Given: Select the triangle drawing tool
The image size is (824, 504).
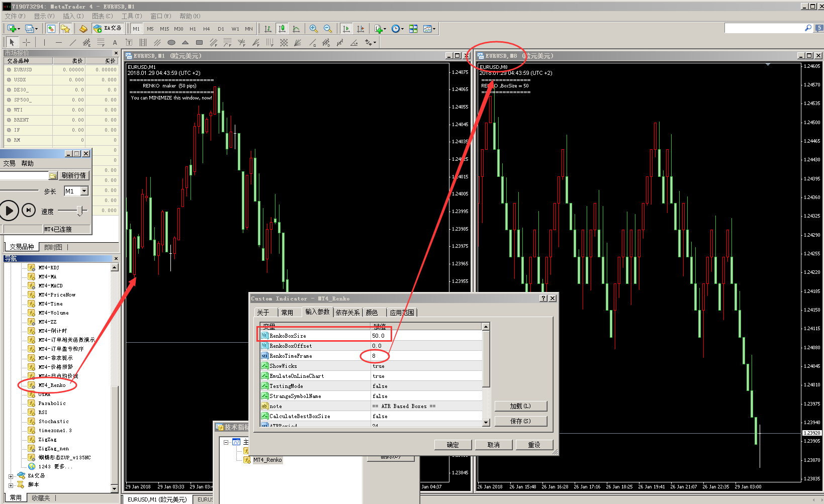Looking at the screenshot, I should tap(186, 43).
